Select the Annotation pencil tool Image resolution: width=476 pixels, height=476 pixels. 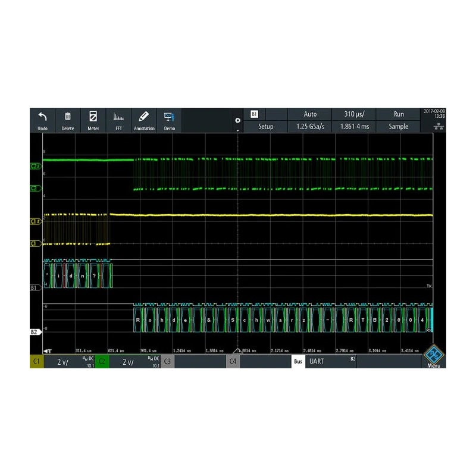click(x=144, y=121)
